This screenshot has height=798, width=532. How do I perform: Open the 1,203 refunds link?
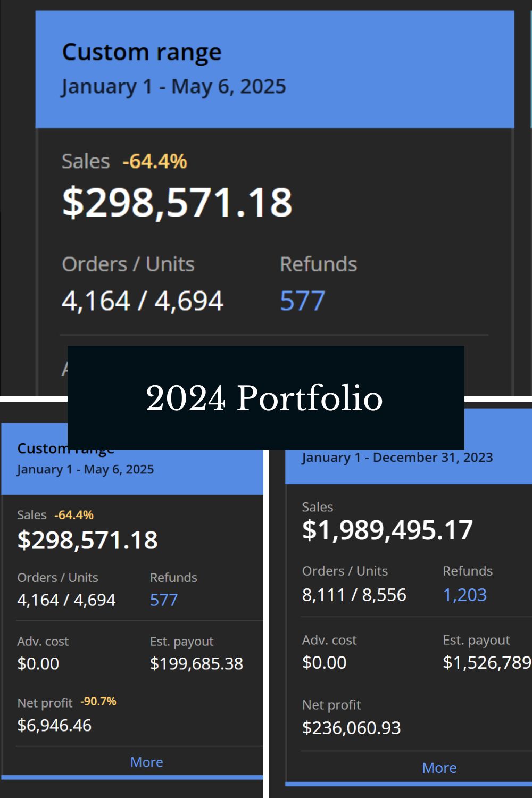pos(465,594)
